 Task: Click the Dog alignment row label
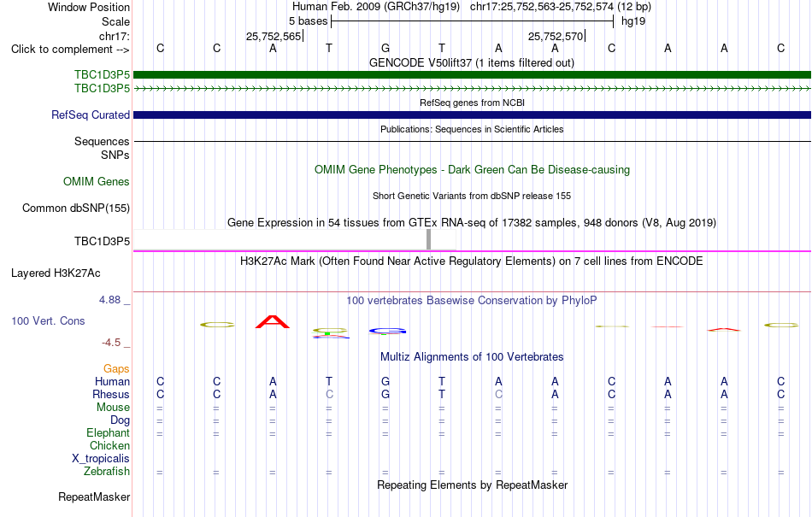[120, 420]
